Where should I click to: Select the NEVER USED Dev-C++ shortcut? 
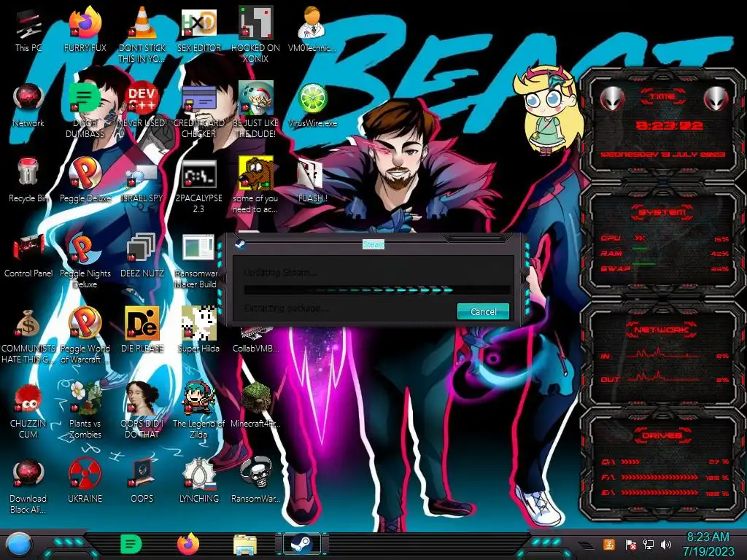pos(142,106)
